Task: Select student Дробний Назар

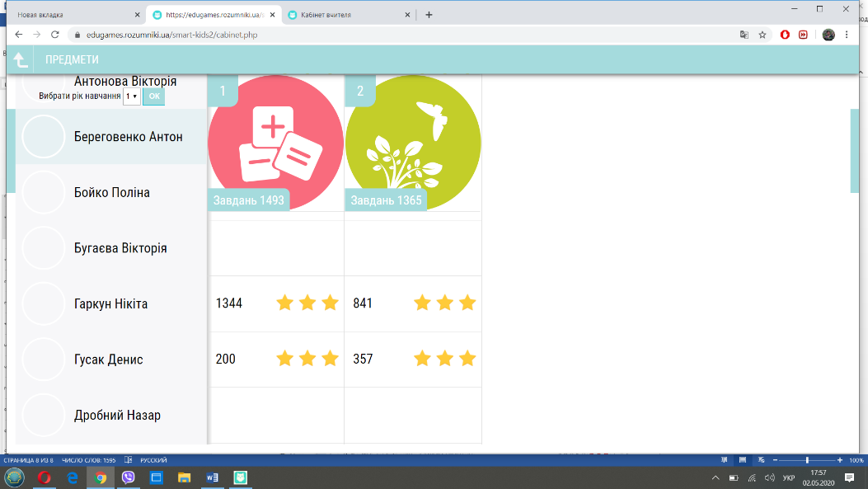Action: tap(117, 416)
